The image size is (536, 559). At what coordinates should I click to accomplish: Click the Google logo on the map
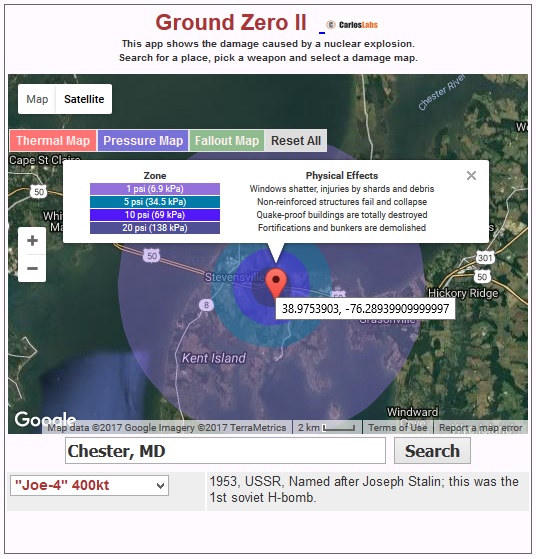(45, 419)
